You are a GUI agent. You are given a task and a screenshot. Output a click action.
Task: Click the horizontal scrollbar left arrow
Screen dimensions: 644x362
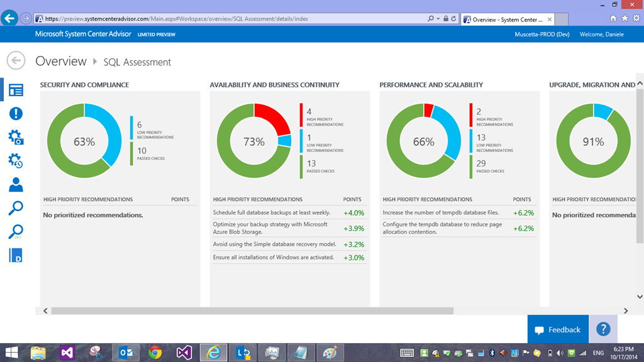(45, 310)
